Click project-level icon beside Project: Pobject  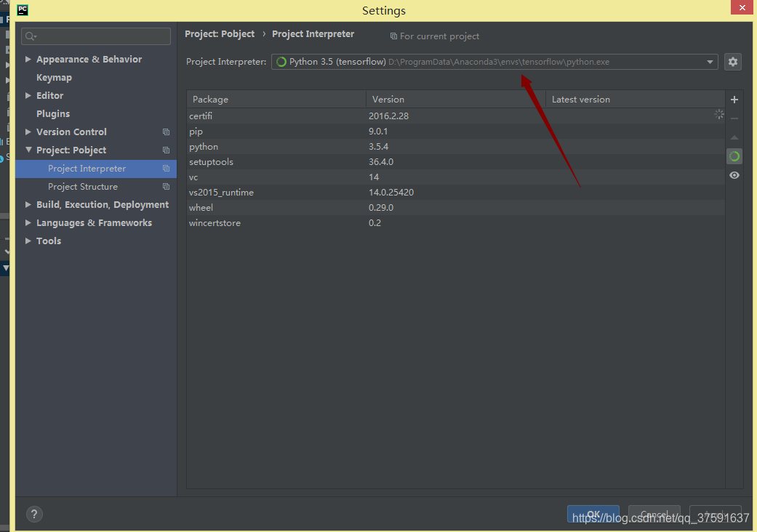[166, 150]
